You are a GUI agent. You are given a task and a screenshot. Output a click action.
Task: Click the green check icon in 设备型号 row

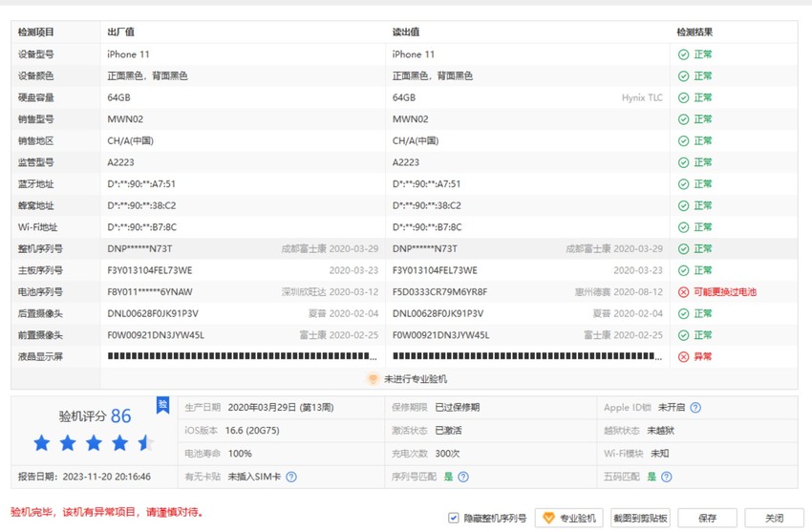[x=684, y=54]
